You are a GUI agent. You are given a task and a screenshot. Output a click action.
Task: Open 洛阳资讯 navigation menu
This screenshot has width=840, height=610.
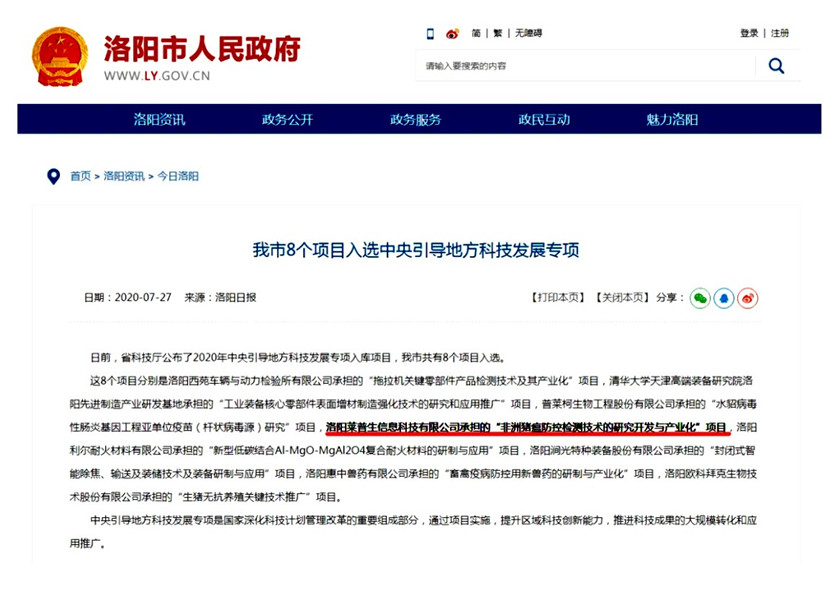(x=160, y=119)
